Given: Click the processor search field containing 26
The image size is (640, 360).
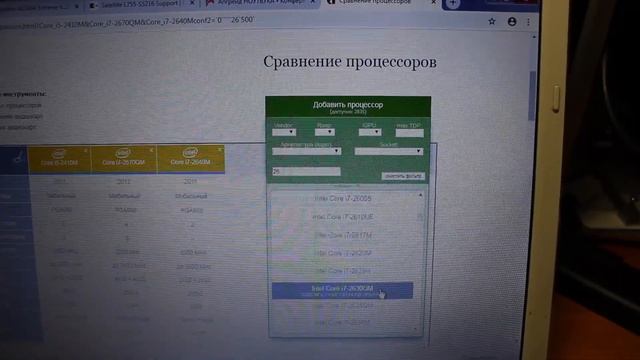Looking at the screenshot, I should pos(306,172).
